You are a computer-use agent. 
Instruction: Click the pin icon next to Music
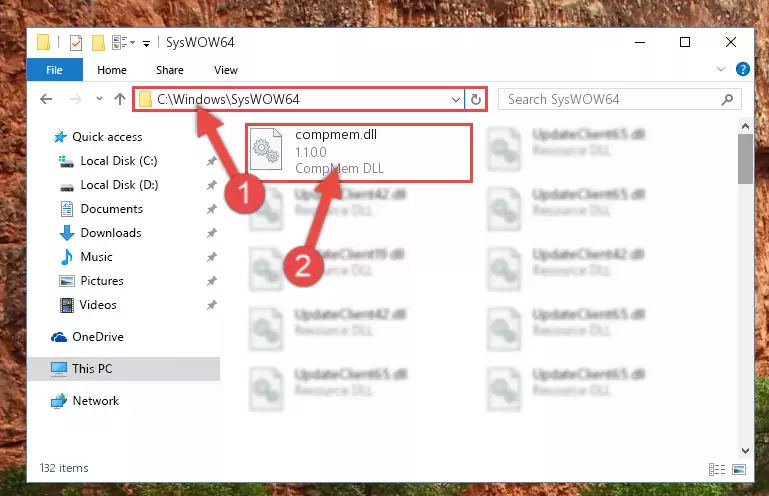point(211,257)
